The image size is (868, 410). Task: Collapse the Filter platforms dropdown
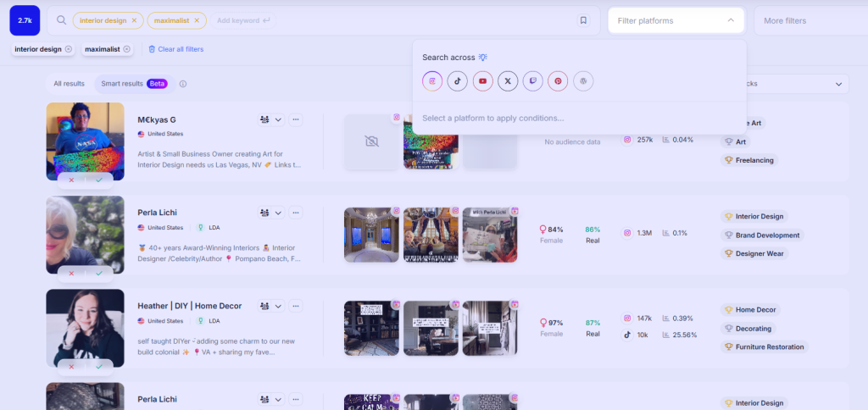(x=731, y=20)
